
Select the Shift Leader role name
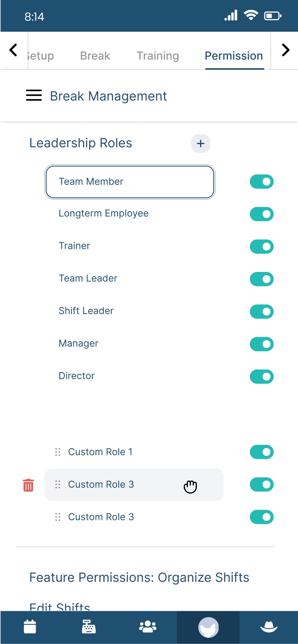(86, 311)
